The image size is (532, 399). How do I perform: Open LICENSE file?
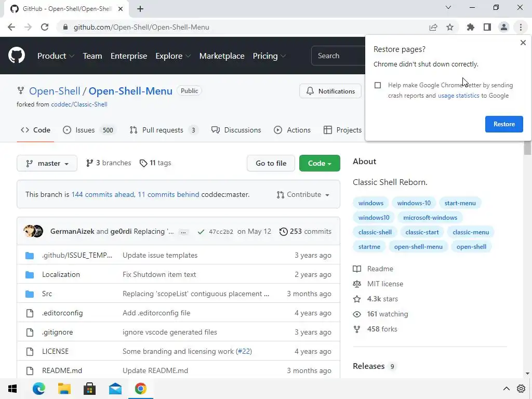55,351
